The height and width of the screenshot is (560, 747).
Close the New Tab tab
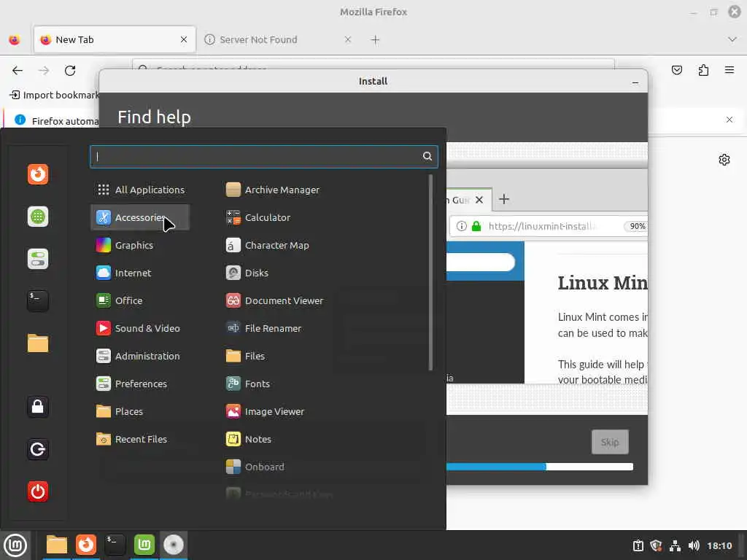(184, 39)
